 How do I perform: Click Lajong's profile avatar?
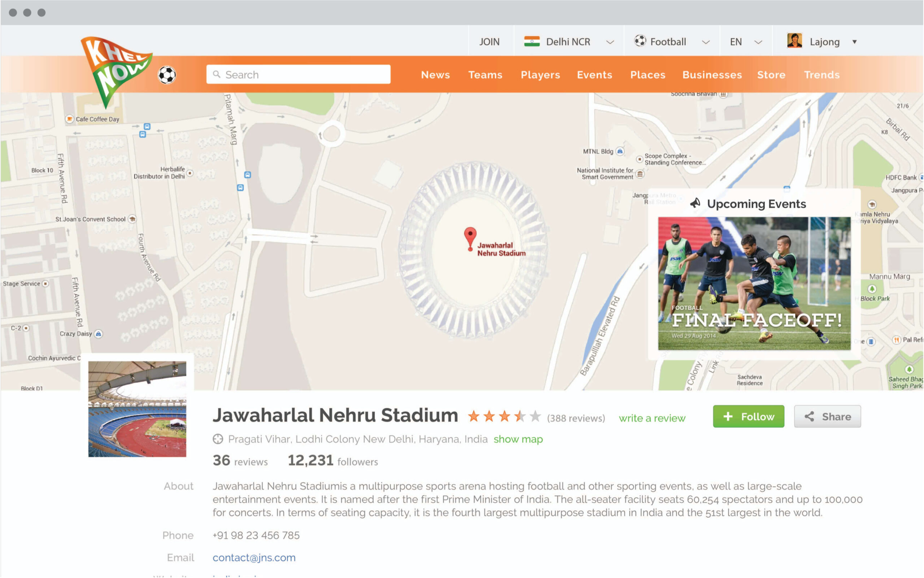click(794, 41)
